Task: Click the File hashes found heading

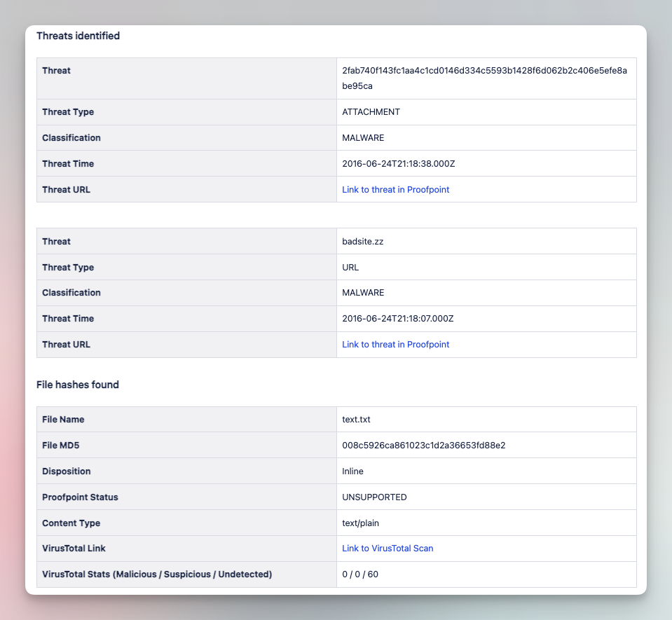Action: coord(78,385)
